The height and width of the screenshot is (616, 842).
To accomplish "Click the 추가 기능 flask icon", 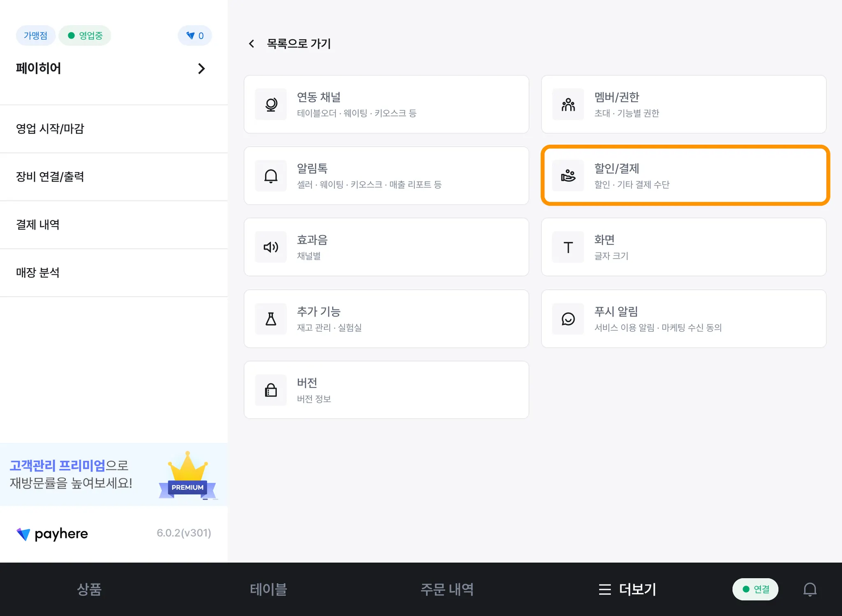I will [x=271, y=319].
